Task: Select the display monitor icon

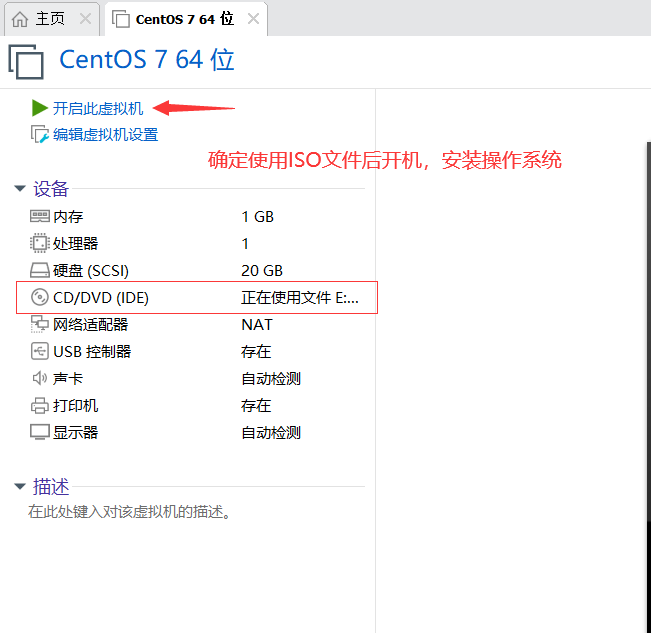Action: (x=40, y=432)
